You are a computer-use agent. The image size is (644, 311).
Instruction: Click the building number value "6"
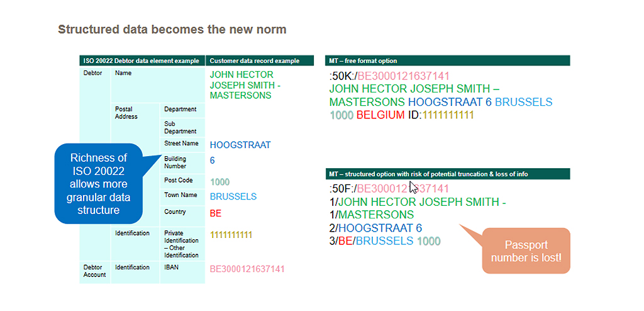(x=212, y=161)
